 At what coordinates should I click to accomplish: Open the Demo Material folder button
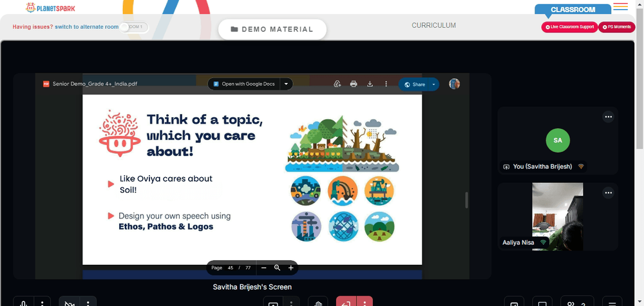tap(272, 29)
